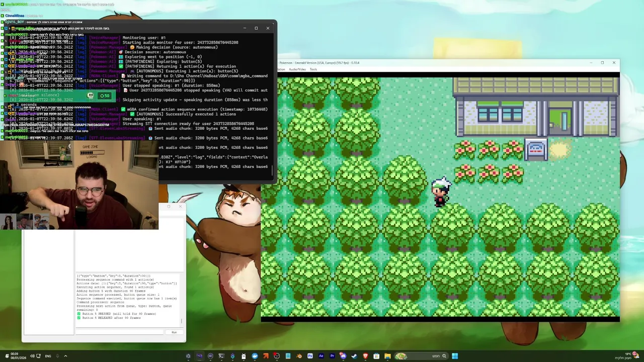
Task: Maximize the console log window
Action: [256, 28]
